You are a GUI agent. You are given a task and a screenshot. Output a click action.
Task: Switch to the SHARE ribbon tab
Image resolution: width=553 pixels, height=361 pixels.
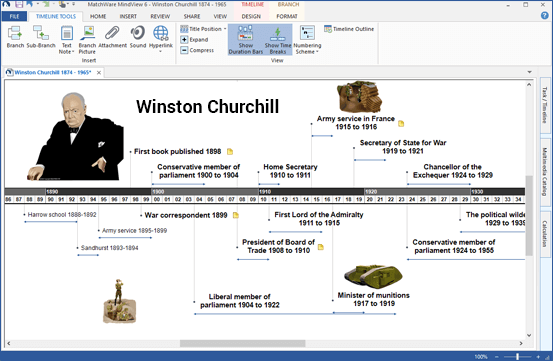click(192, 16)
